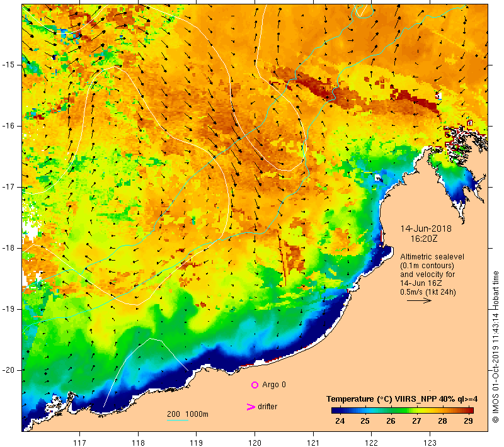Click the '14-Jun-2018' date text
504x447 pixels.
click(x=426, y=229)
